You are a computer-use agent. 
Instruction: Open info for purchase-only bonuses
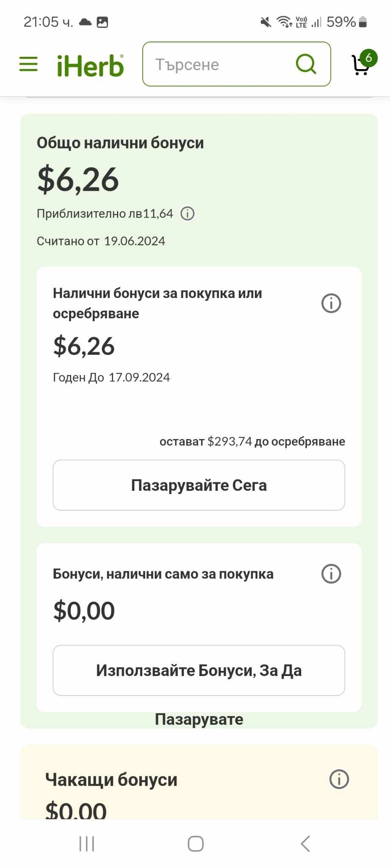pos(331,574)
